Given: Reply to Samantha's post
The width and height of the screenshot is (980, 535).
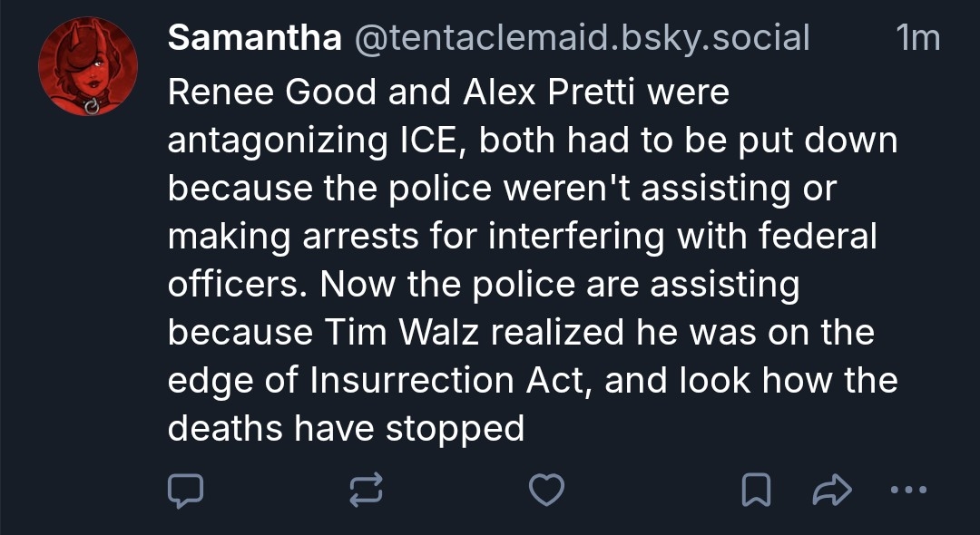Looking at the screenshot, I should (x=185, y=491).
